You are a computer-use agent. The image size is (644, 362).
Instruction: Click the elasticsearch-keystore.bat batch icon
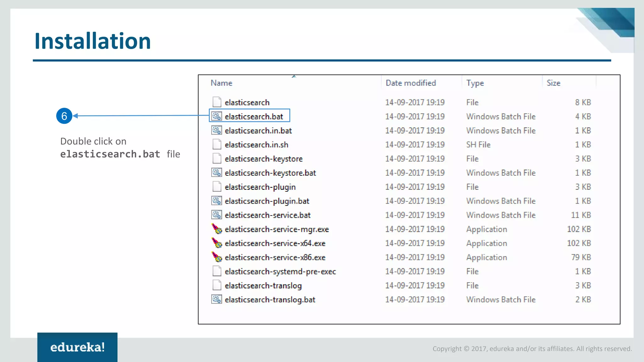217,173
